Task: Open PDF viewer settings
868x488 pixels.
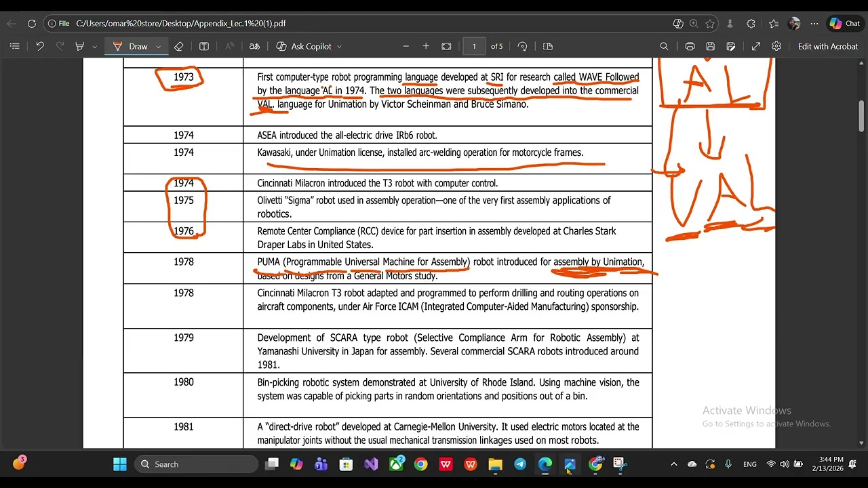Action: click(776, 46)
